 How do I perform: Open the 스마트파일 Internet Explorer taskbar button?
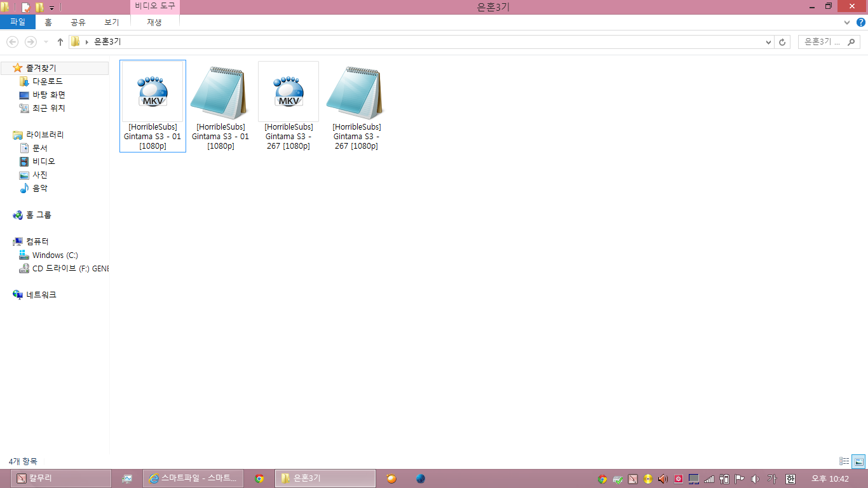coord(194,478)
